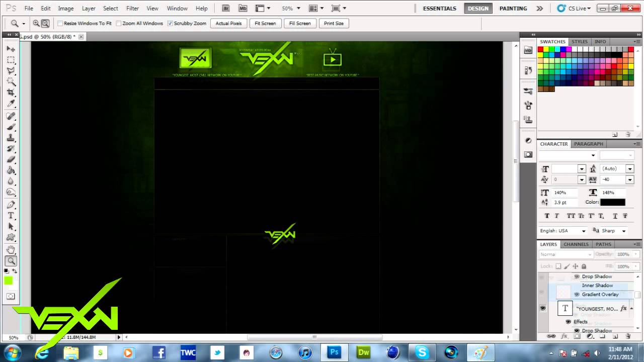Select the Custom Shape tool

(x=11, y=238)
